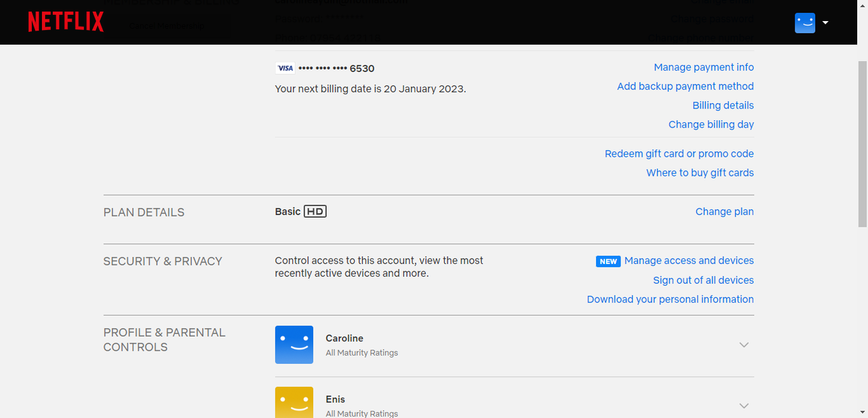The image size is (868, 418).
Task: Click Caroline's blue profile avatar
Action: 294,345
